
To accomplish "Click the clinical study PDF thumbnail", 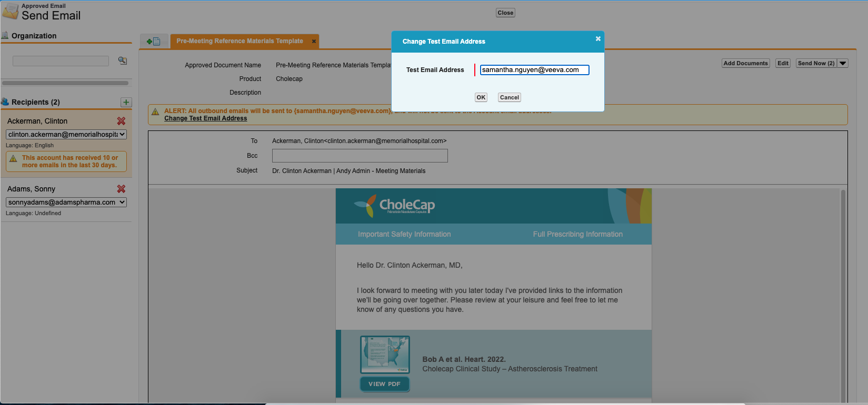I will [x=385, y=355].
